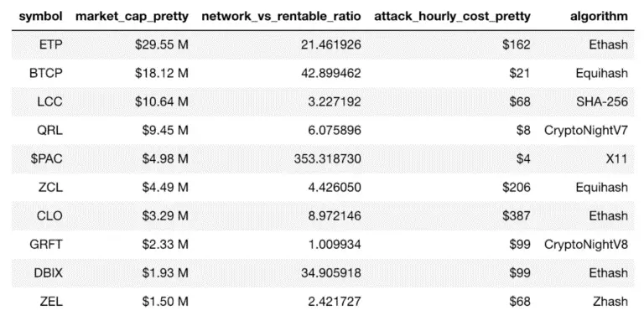Select the ZEL symbol cell

point(51,302)
